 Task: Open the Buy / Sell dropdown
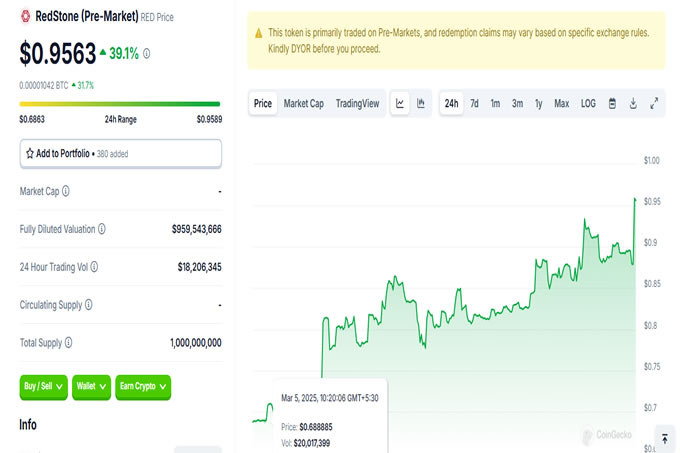pos(43,387)
